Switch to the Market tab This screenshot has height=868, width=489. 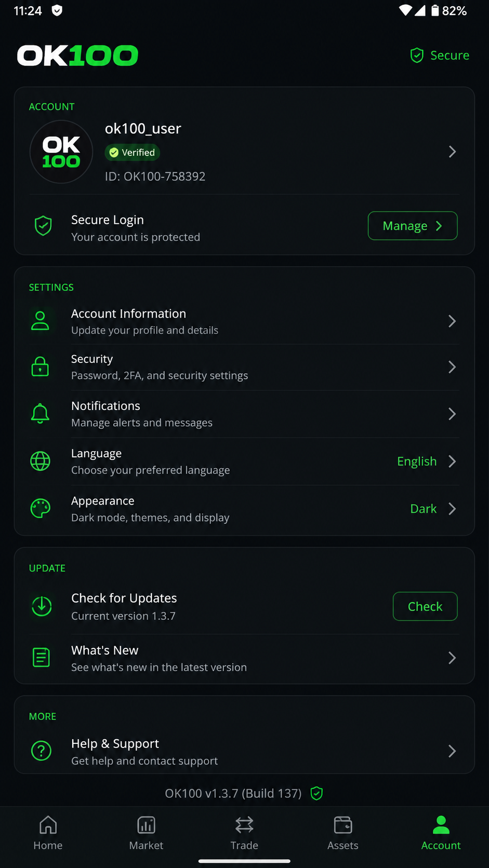click(x=146, y=833)
